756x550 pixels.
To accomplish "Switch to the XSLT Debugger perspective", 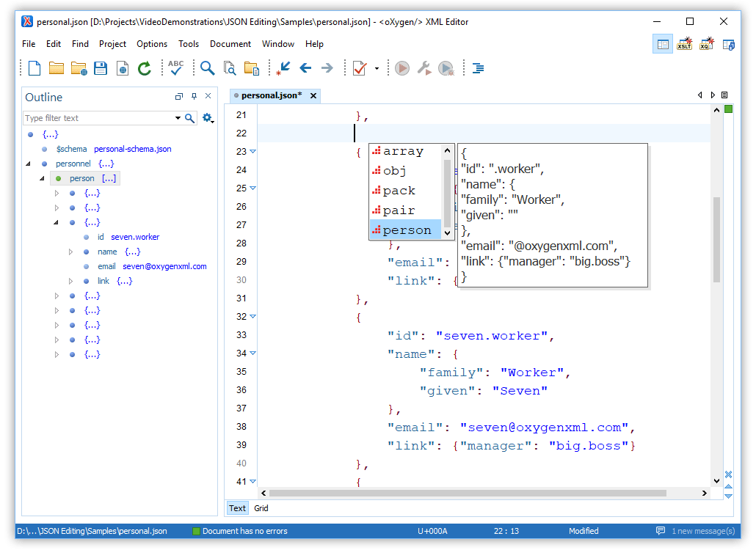I will [685, 44].
